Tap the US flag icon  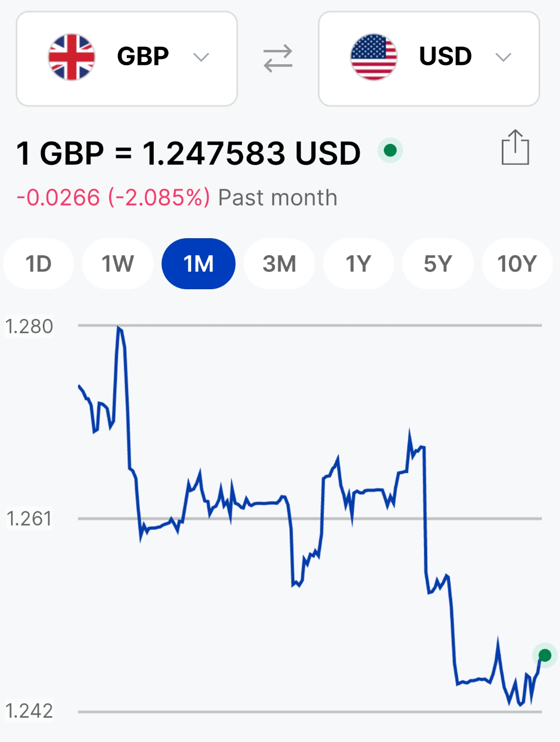coord(374,57)
